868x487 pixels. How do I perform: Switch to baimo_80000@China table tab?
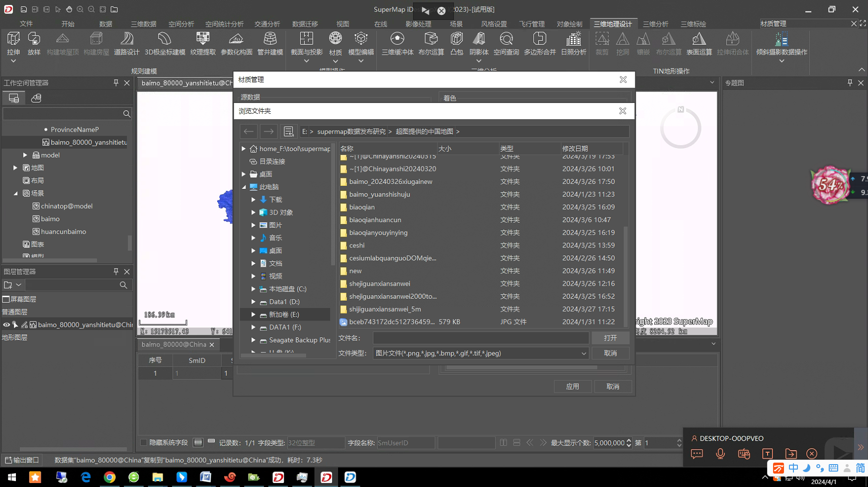click(x=174, y=344)
